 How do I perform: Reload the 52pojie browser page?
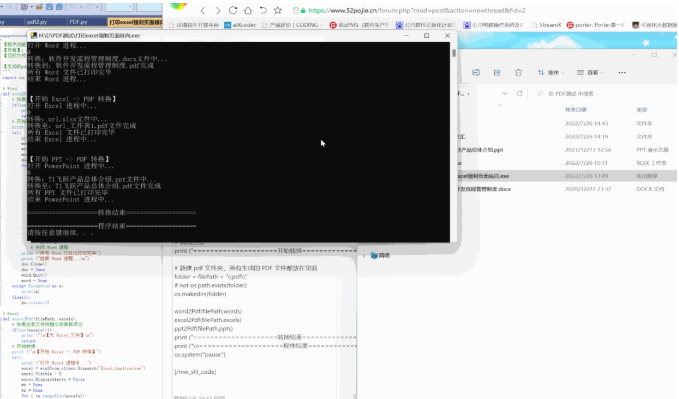tap(233, 10)
